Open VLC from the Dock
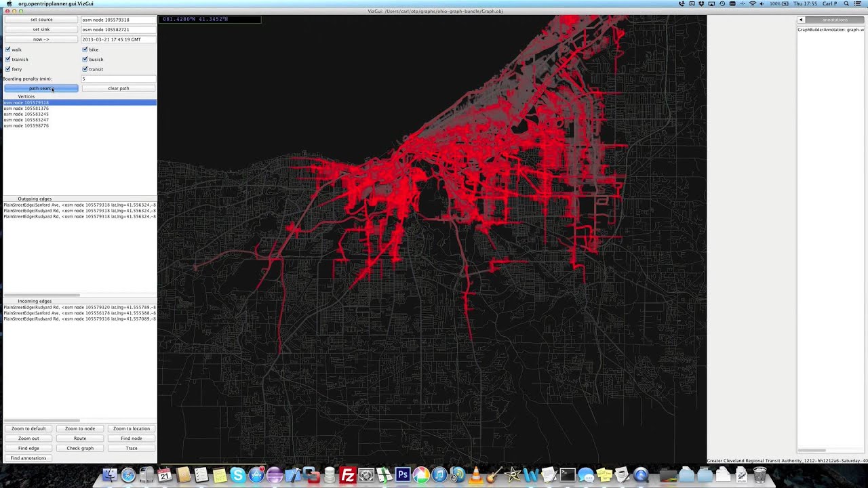This screenshot has height=488, width=868. [476, 475]
